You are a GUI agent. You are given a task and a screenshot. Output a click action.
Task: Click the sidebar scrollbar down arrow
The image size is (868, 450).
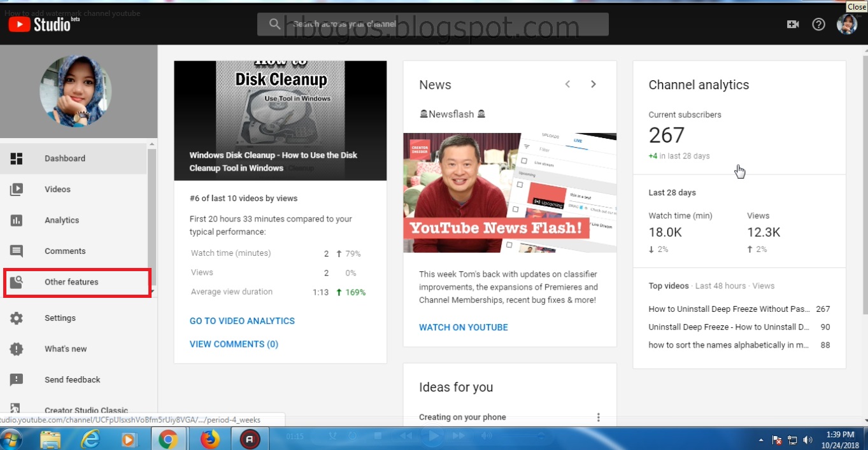click(x=152, y=291)
